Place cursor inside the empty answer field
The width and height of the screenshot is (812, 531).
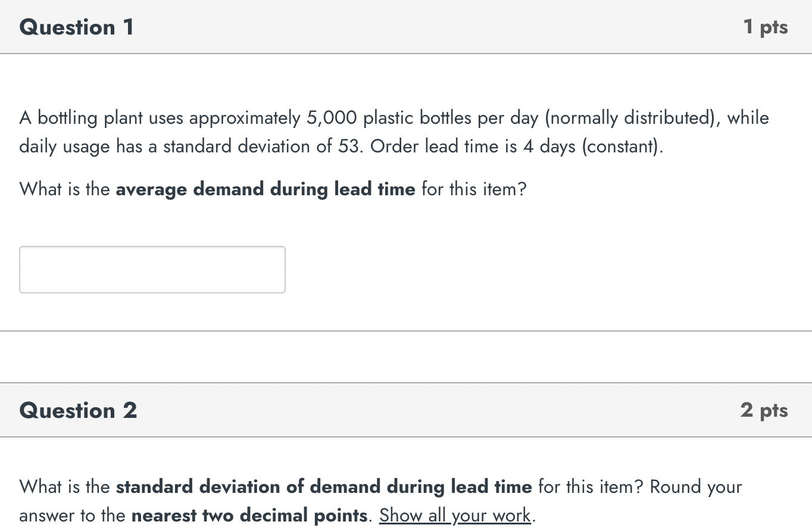(152, 269)
